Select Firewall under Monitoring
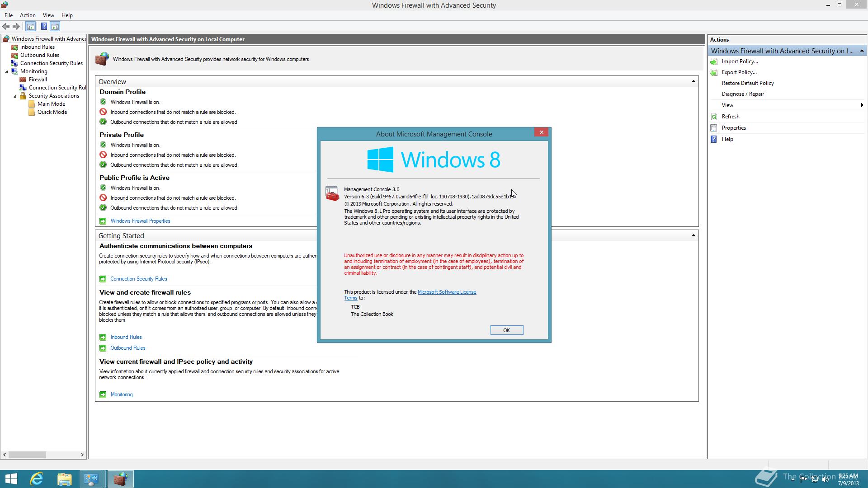Image resolution: width=868 pixels, height=488 pixels. [38, 80]
